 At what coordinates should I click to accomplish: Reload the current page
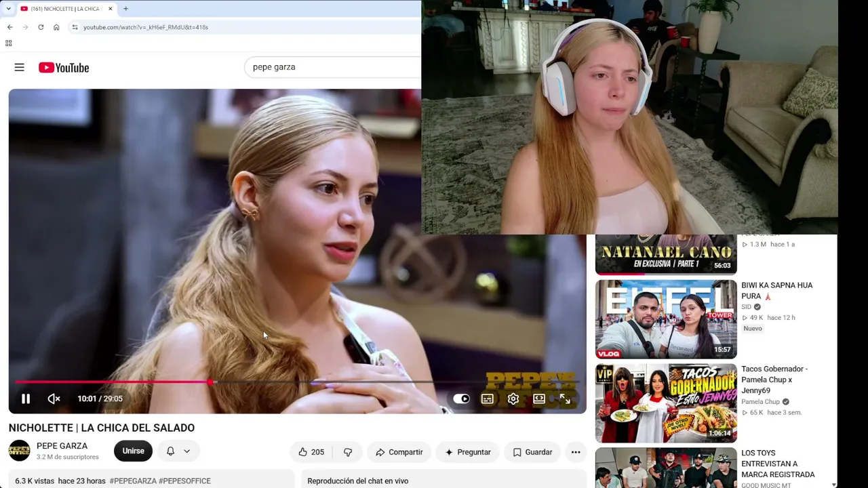tap(41, 27)
